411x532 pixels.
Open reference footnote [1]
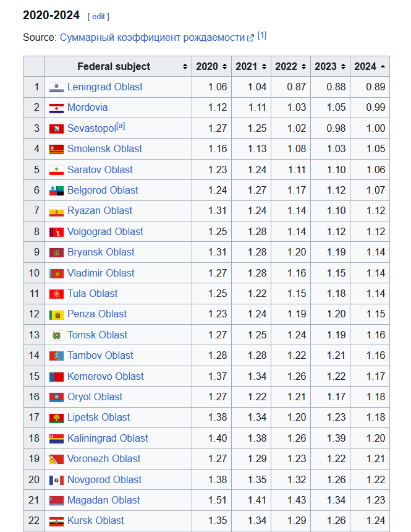pos(262,35)
